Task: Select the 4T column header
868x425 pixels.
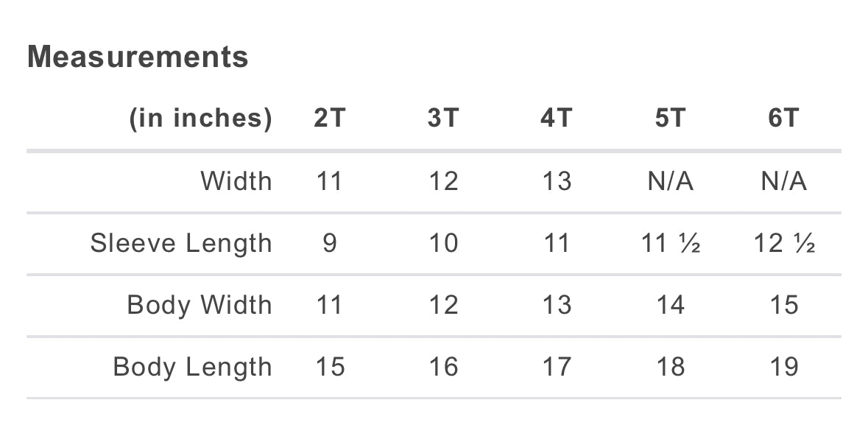Action: click(557, 118)
